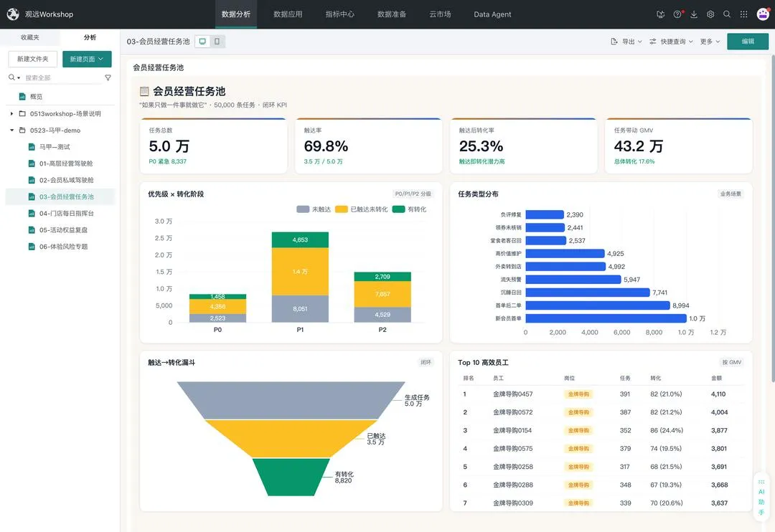Click the sidebar filter funnel icon
This screenshot has height=532, width=775.
pos(108,77)
